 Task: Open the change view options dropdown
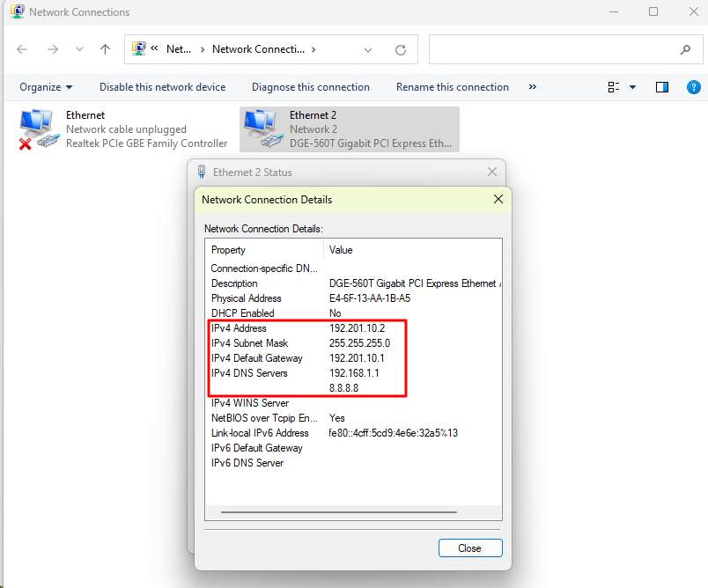coord(632,87)
